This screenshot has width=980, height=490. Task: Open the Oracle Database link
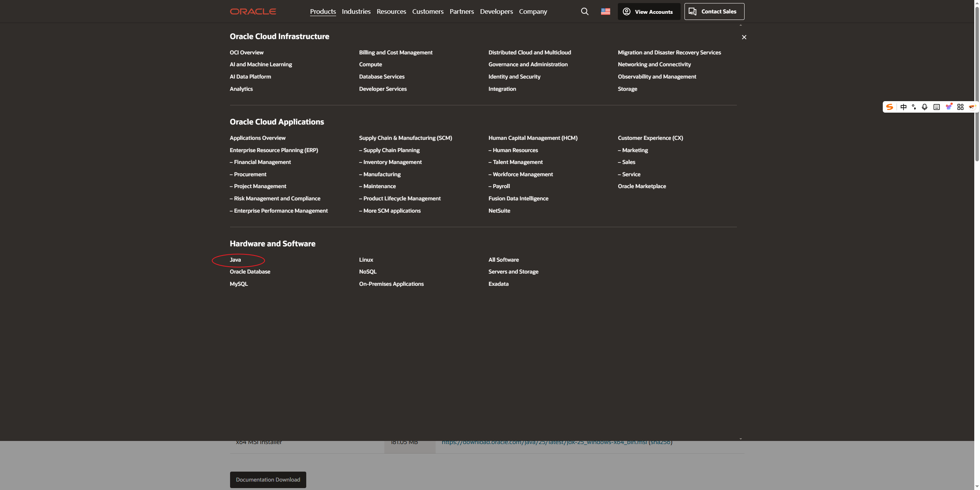(250, 272)
